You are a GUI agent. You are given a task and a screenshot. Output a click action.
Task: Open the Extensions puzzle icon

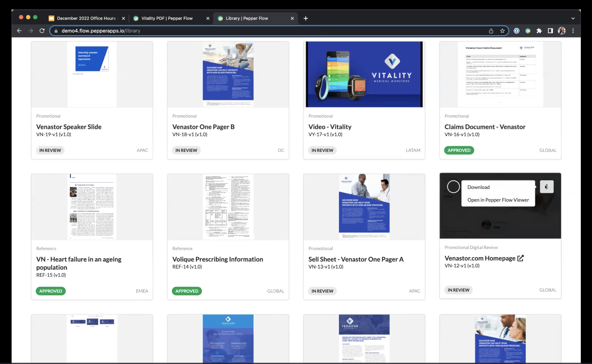[539, 31]
